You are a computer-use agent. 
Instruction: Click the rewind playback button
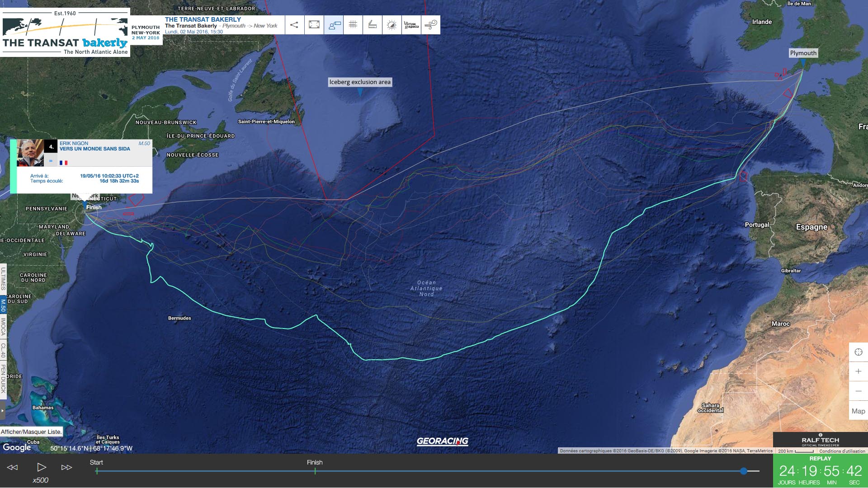tap(13, 467)
